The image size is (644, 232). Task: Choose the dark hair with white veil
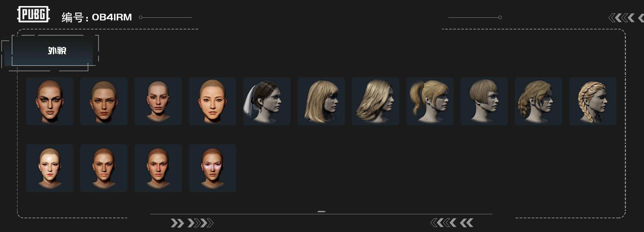[267, 101]
